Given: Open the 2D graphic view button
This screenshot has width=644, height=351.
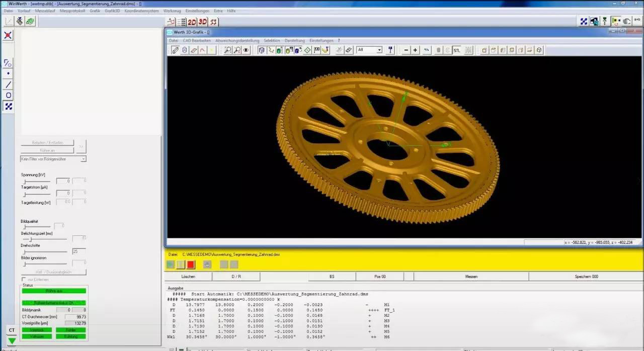Looking at the screenshot, I should click(192, 22).
